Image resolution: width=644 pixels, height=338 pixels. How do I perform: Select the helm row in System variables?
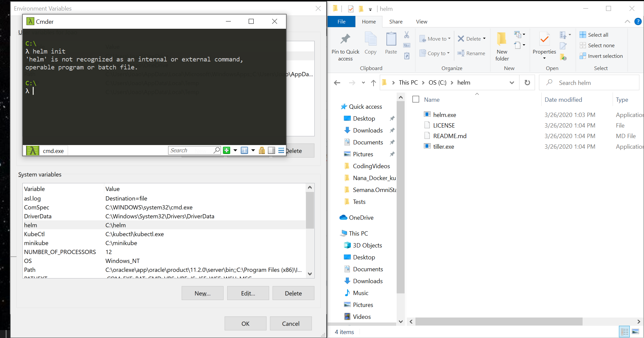tap(164, 225)
